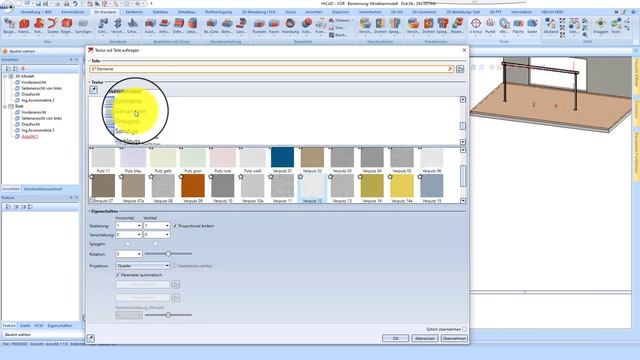Toggle favorite star for Verputz 14
Viewport: 640px width, 360px height.
pos(360,177)
